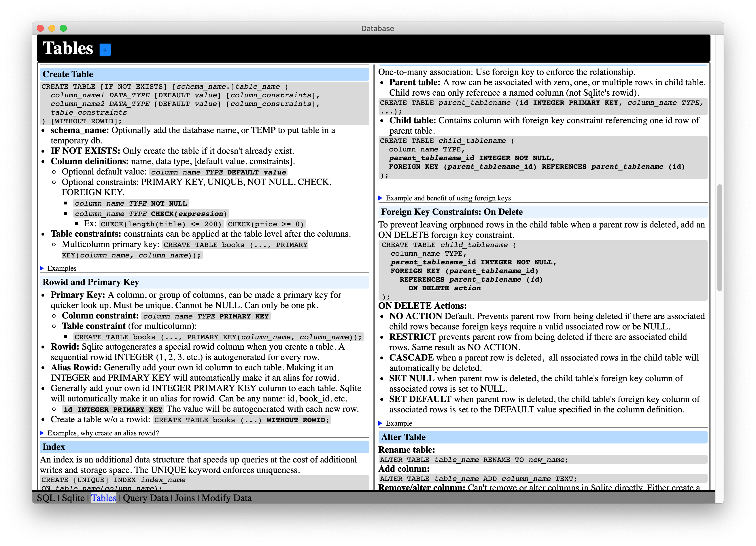Image resolution: width=756 pixels, height=546 pixels.
Task: Close the Database window with red button
Action: click(41, 28)
